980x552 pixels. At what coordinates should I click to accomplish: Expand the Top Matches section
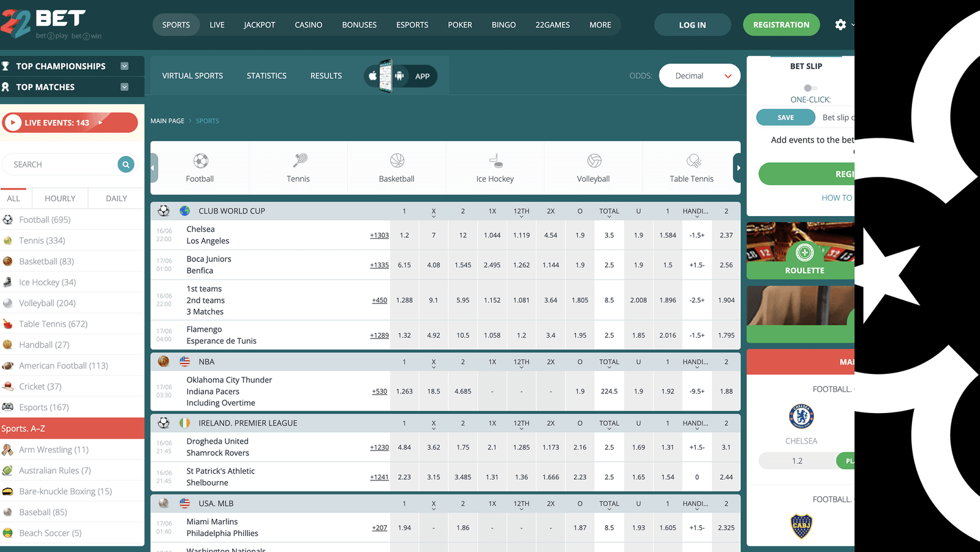[124, 87]
